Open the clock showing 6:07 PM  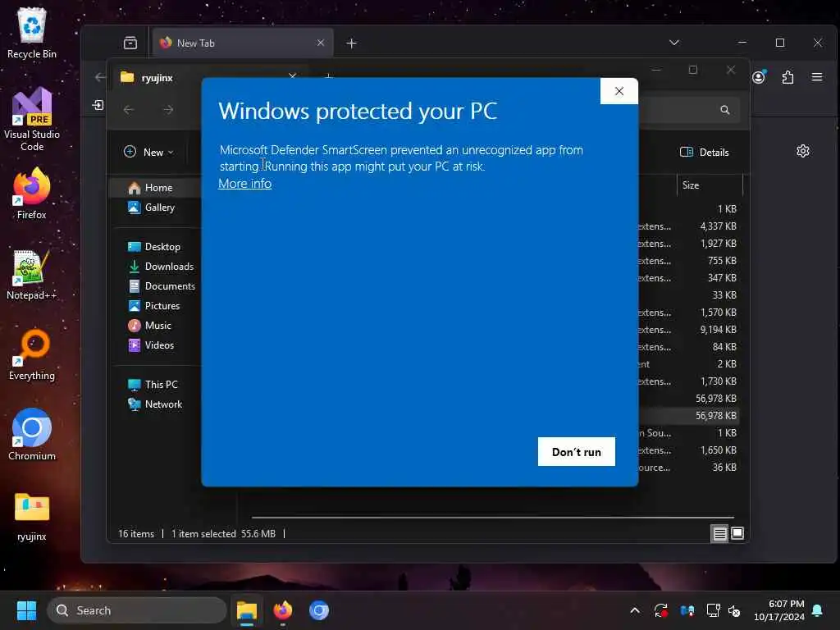779,610
